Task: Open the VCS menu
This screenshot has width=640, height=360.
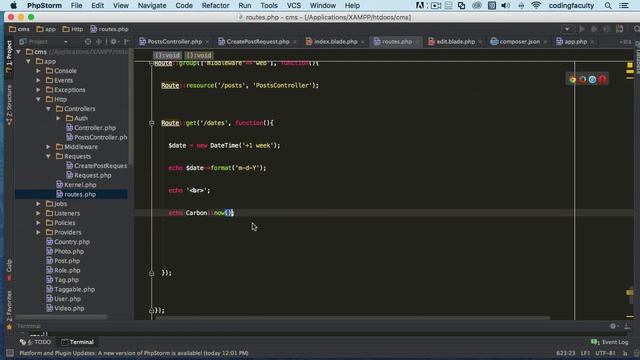Action: click(x=293, y=6)
